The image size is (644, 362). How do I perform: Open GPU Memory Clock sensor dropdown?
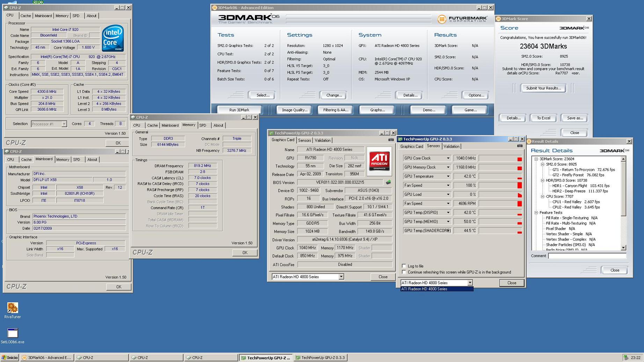point(448,167)
